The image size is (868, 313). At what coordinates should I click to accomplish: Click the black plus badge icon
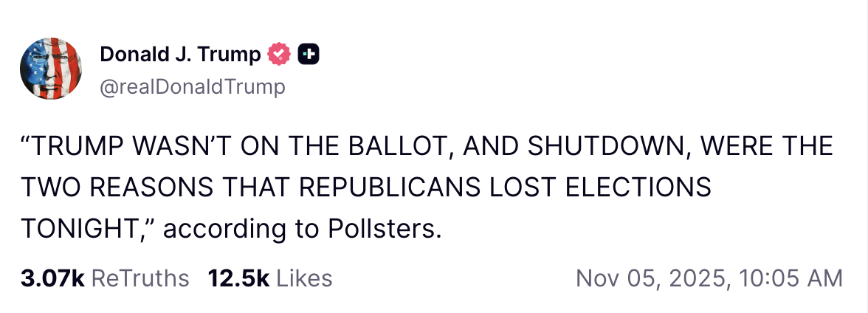(309, 54)
